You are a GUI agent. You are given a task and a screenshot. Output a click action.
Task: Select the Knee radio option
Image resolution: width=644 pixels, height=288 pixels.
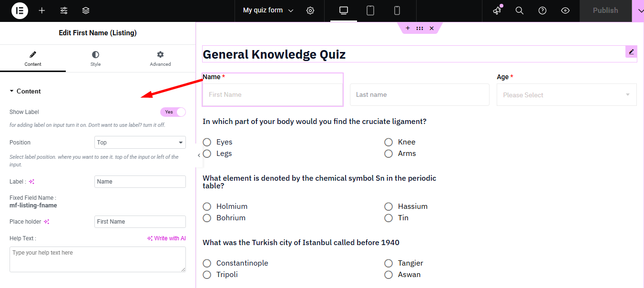[x=388, y=142]
